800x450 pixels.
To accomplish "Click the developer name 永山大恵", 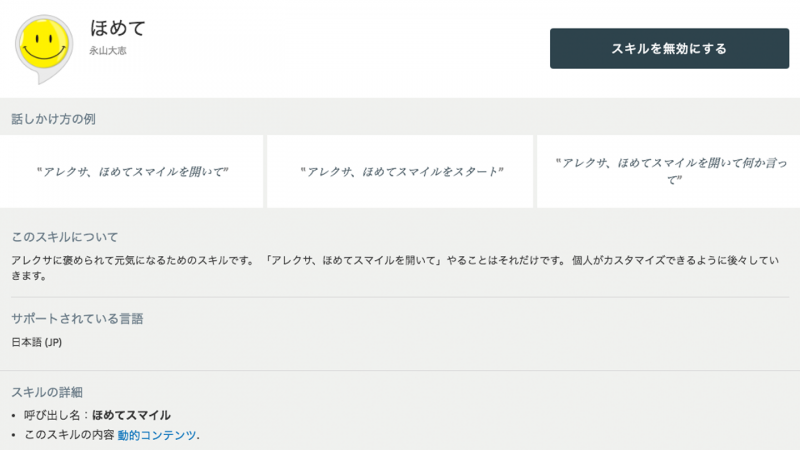I will (108, 51).
